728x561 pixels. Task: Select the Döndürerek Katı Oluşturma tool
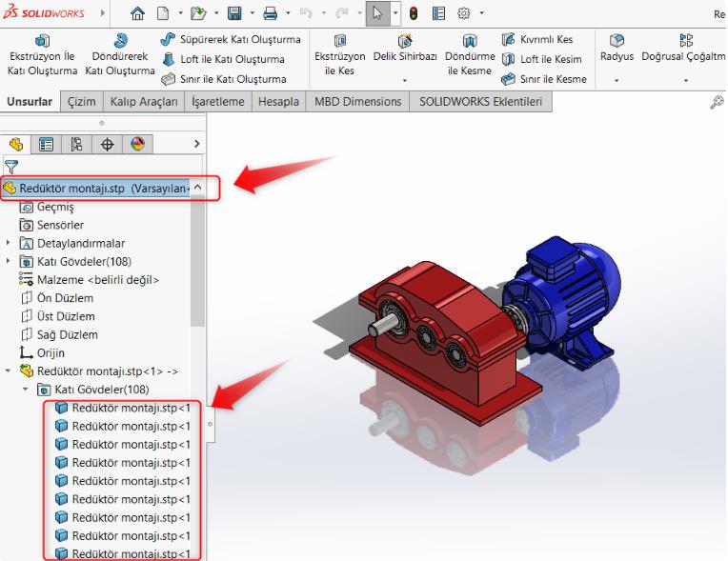[x=120, y=55]
